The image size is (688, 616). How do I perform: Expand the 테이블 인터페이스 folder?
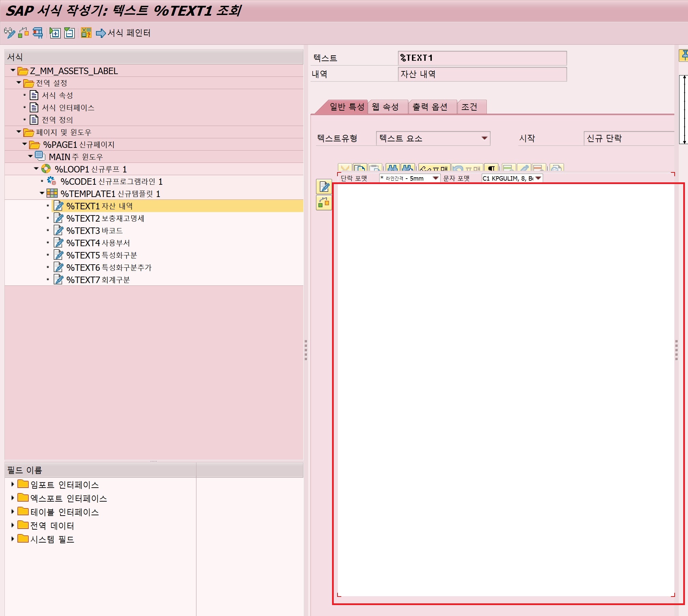tap(13, 512)
